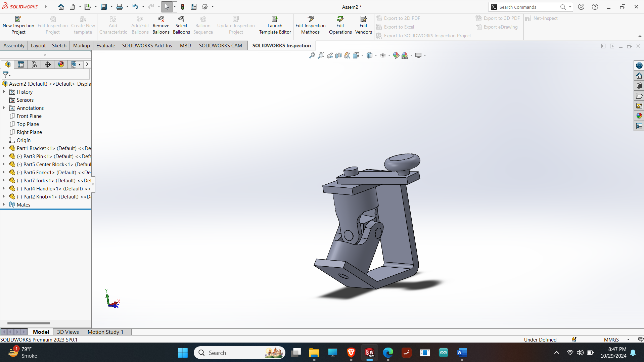Open the Motion Study 1 tab
The width and height of the screenshot is (644, 362).
tap(105, 332)
